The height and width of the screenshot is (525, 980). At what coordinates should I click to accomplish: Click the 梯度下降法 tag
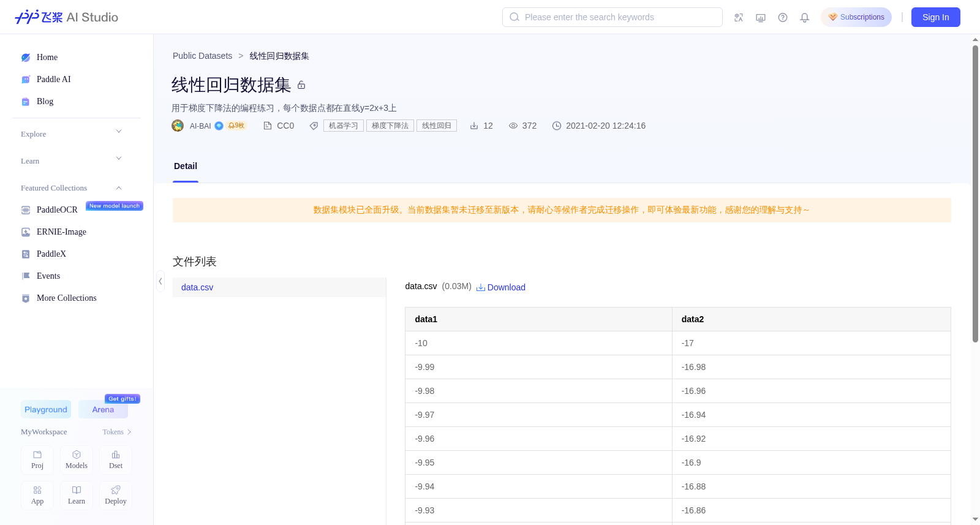[x=390, y=126]
